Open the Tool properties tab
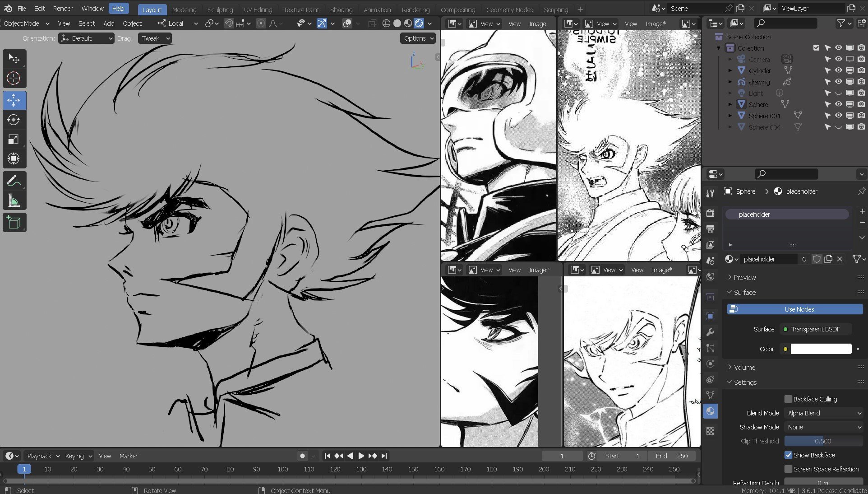The height and width of the screenshot is (494, 868). tap(711, 193)
